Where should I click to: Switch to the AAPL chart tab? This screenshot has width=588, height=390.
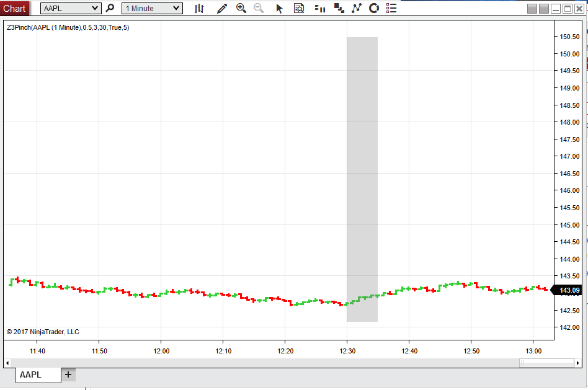tap(38, 374)
